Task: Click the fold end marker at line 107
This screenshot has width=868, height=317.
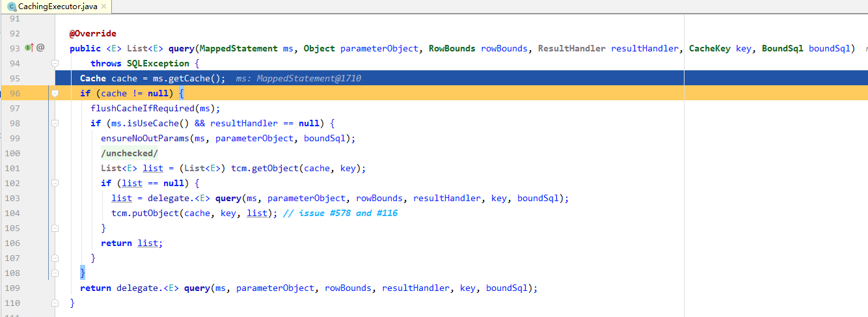Action: pos(55,258)
